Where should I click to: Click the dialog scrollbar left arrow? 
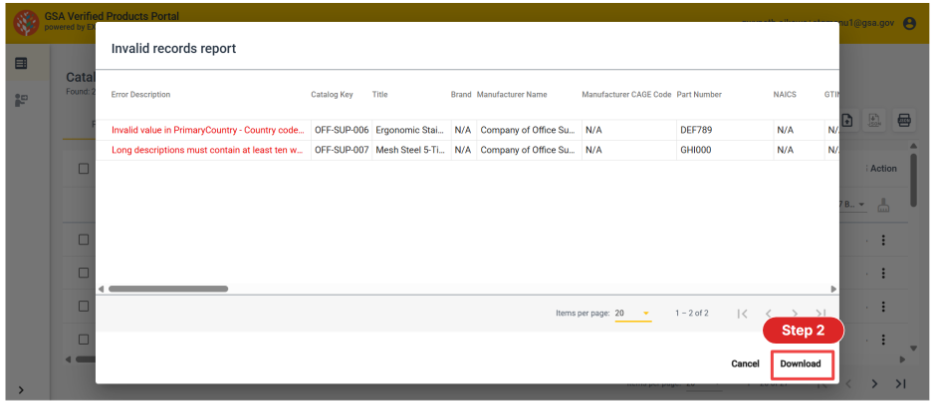(x=101, y=289)
